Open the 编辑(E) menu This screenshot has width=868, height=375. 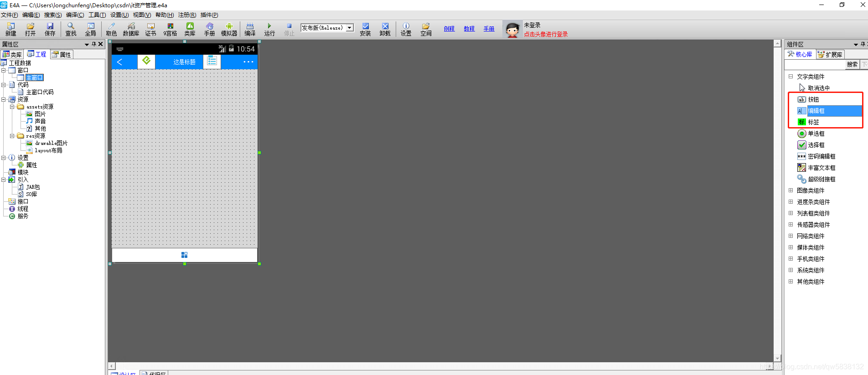[x=31, y=15]
